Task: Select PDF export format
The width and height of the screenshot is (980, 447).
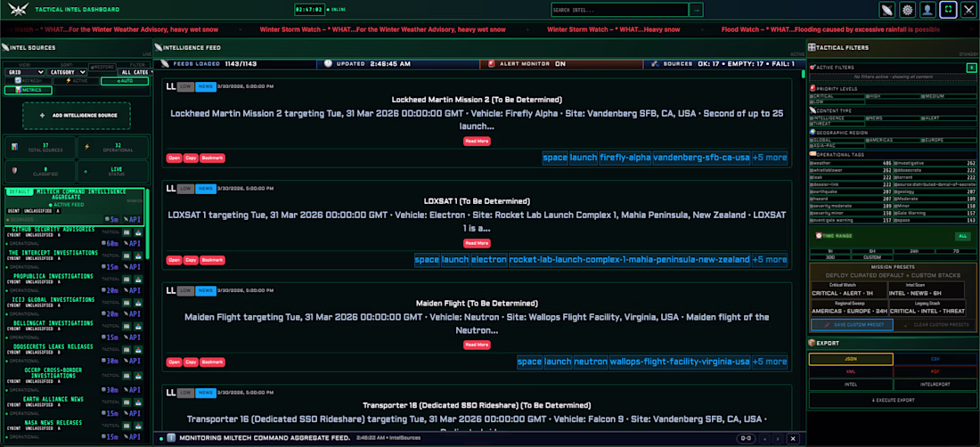Action: click(x=935, y=372)
